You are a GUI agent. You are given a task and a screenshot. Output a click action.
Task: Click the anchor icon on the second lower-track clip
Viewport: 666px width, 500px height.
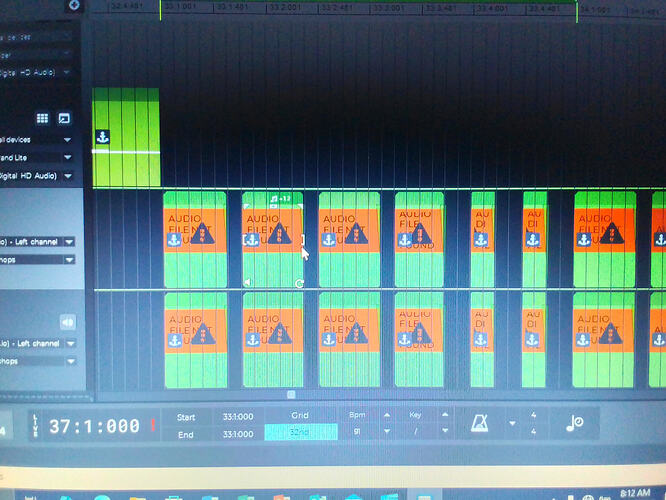click(253, 339)
